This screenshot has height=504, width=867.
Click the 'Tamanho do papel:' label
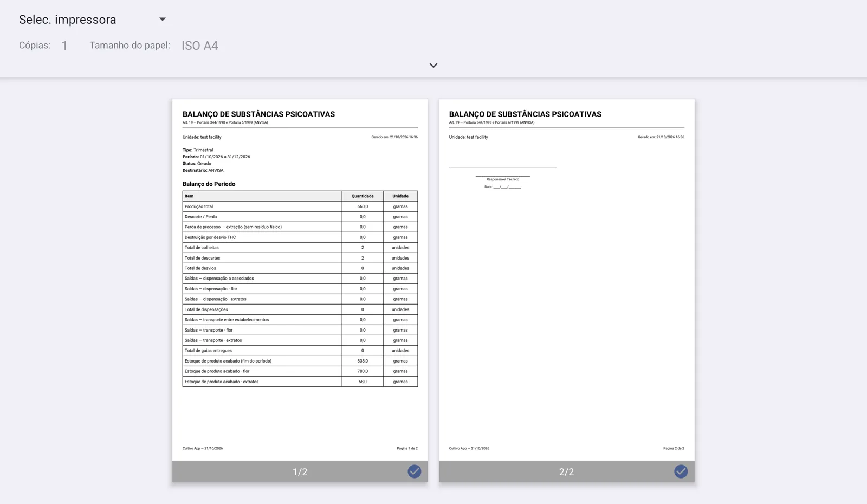[130, 46]
